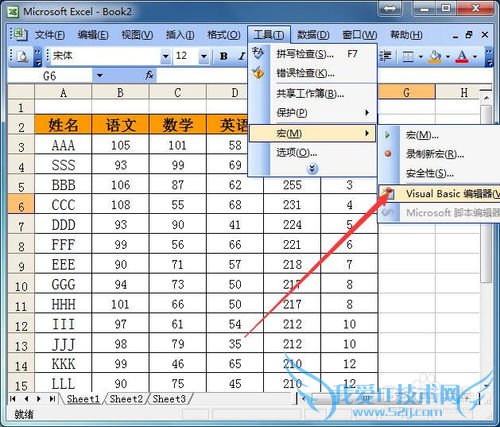This screenshot has height=427, width=500.
Task: Open the 插入(I) menu
Action: point(180,35)
